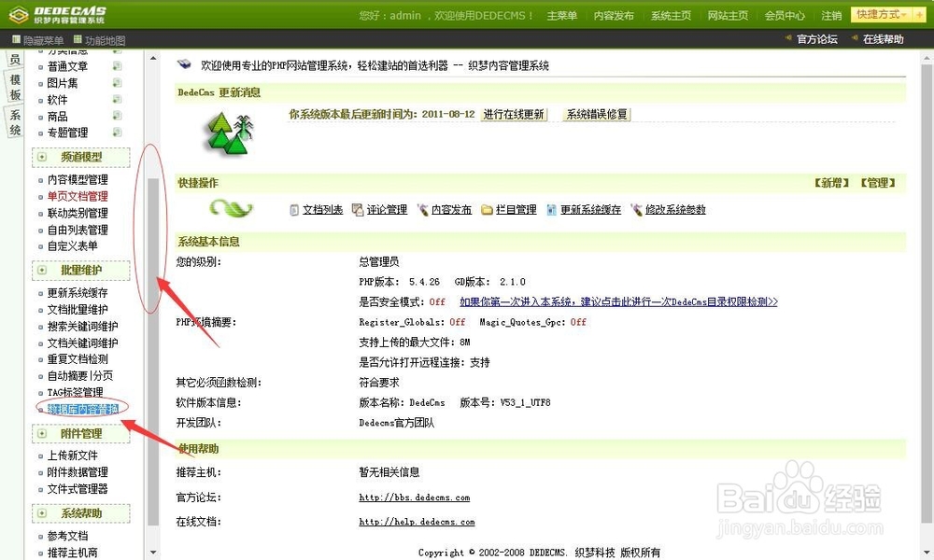Collapse the 批量维护 section
The height and width of the screenshot is (560, 934).
coord(42,270)
